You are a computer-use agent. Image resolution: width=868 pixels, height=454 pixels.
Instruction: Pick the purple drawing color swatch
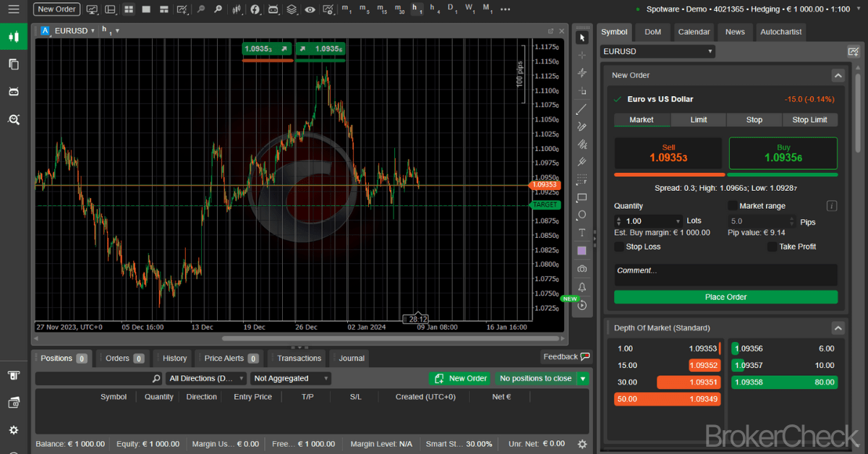(x=582, y=251)
